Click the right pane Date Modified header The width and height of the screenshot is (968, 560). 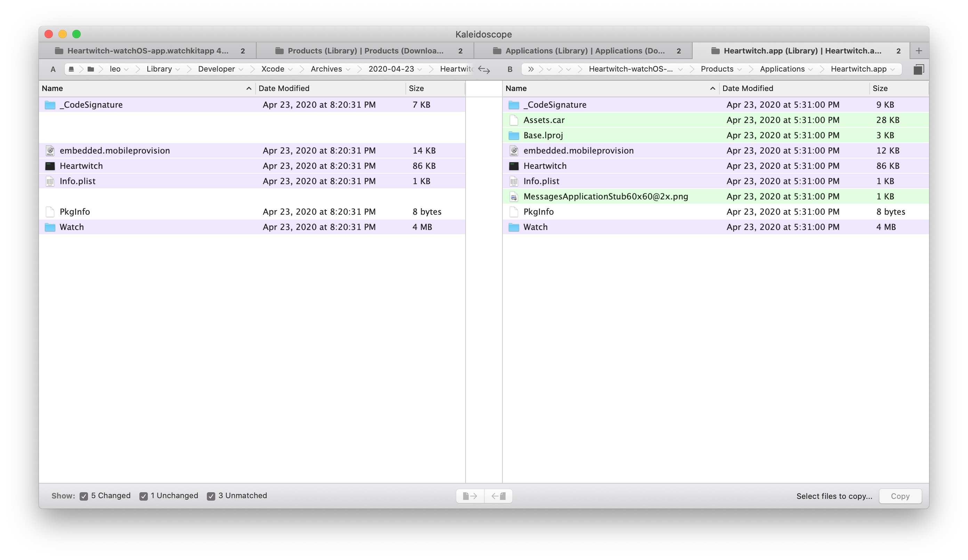(x=794, y=89)
